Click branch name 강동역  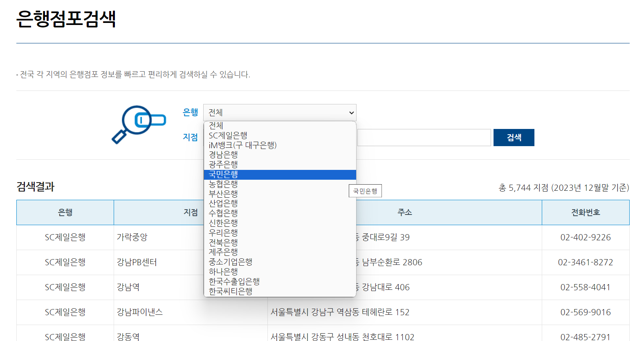click(x=128, y=337)
